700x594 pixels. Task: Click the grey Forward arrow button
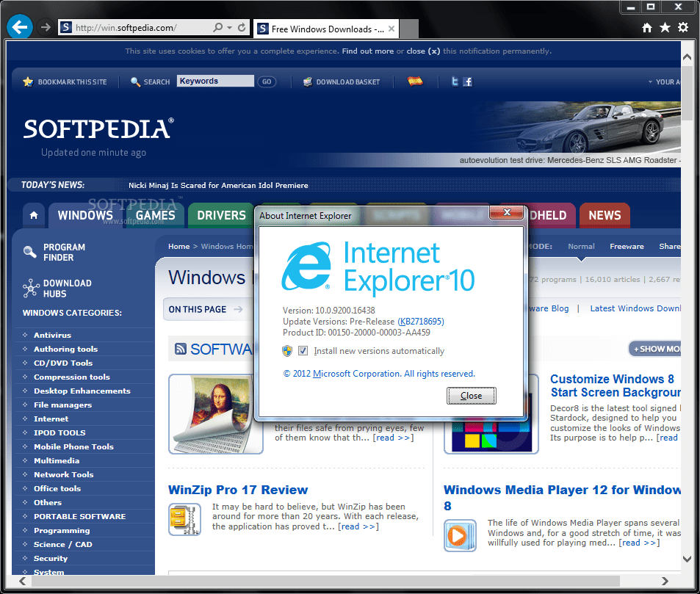[46, 27]
